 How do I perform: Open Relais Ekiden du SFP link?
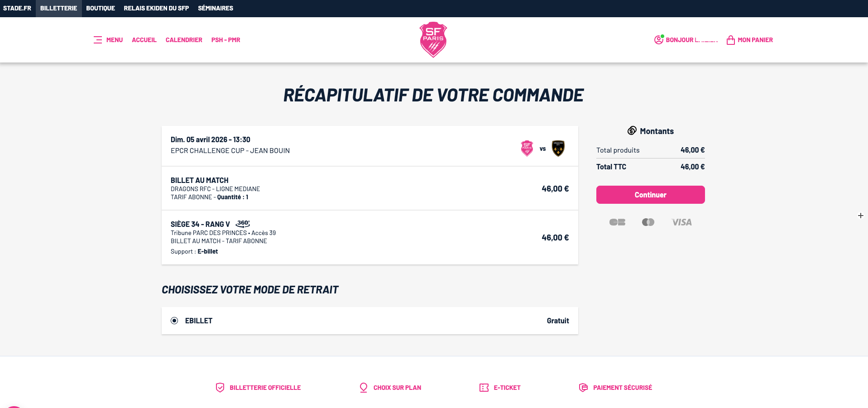156,8
